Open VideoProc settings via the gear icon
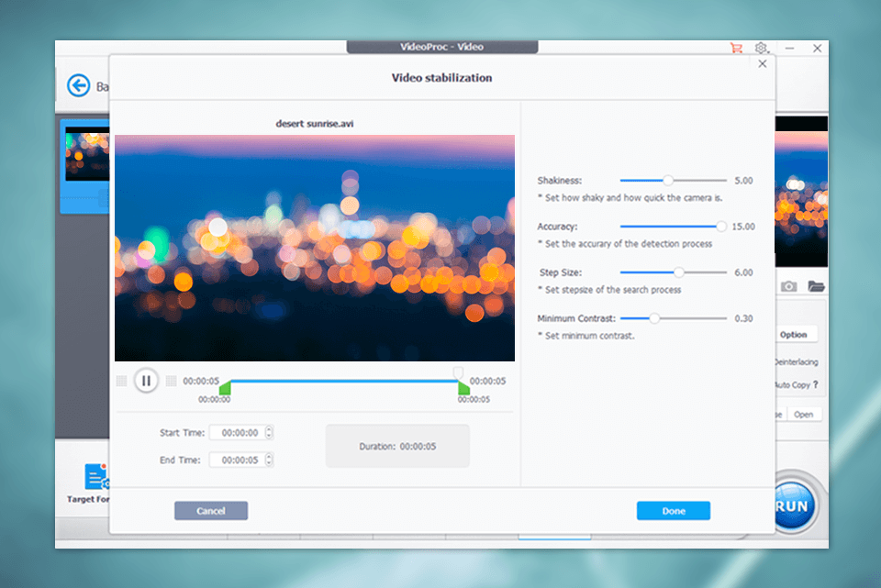This screenshot has width=881, height=588. pyautogui.click(x=760, y=47)
